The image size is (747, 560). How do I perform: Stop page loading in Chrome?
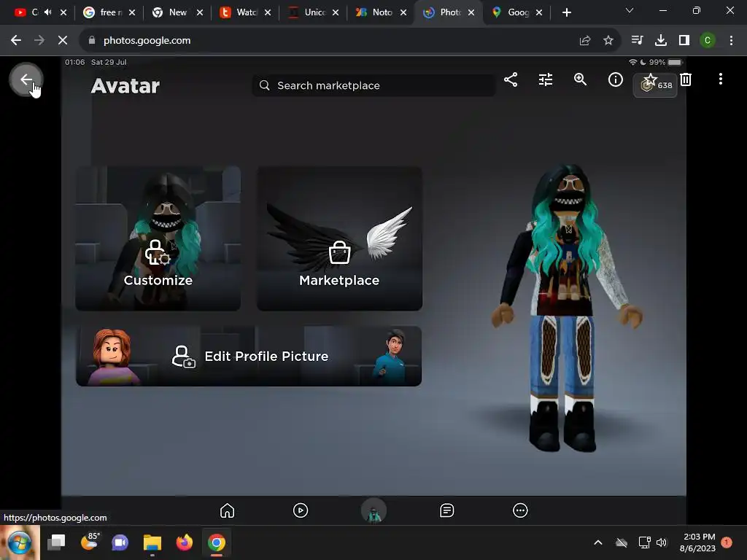pos(63,41)
